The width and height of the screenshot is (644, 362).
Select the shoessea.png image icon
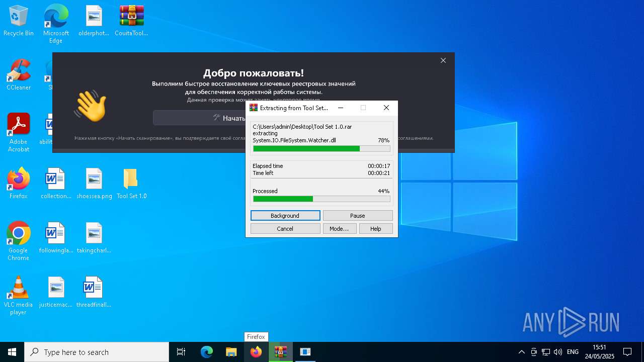point(94,184)
